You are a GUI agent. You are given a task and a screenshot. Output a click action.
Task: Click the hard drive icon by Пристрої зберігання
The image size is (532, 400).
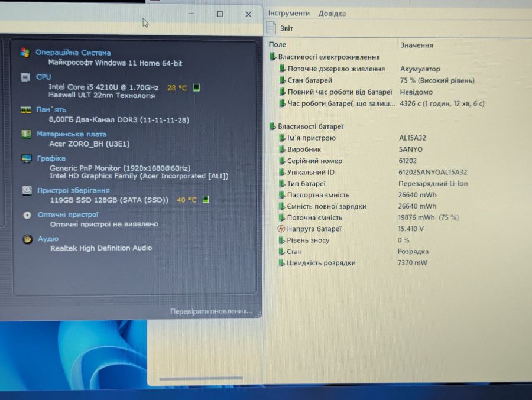(27, 190)
